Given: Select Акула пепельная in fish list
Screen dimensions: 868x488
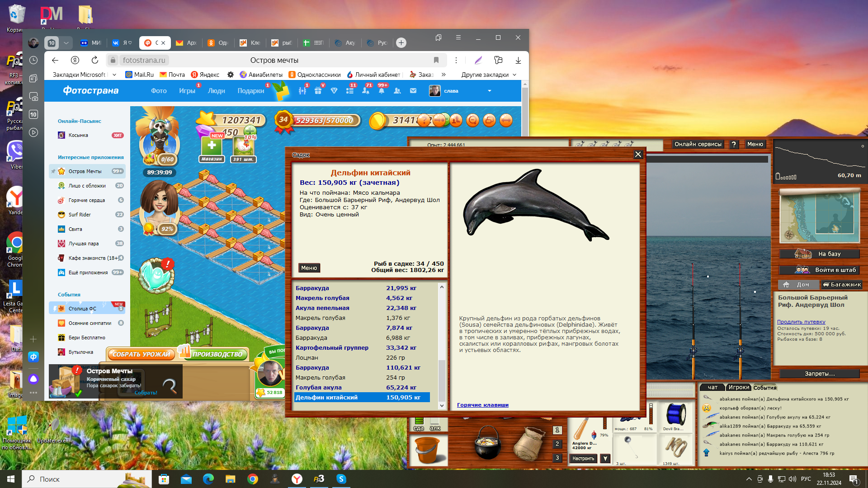Looking at the screenshot, I should coord(362,308).
